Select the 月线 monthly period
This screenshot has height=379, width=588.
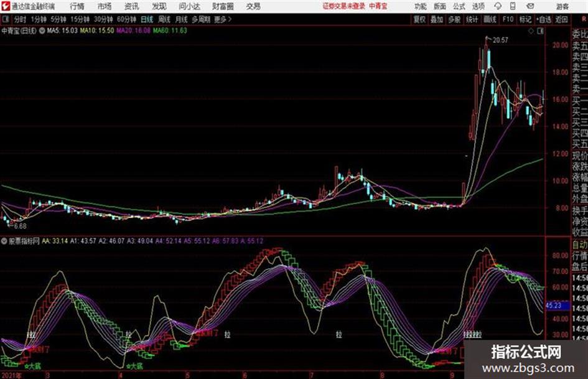coord(182,19)
